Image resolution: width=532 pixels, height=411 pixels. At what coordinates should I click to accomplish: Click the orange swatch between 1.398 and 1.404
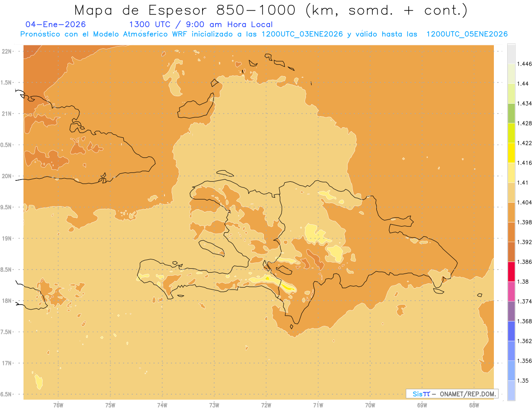pos(511,212)
